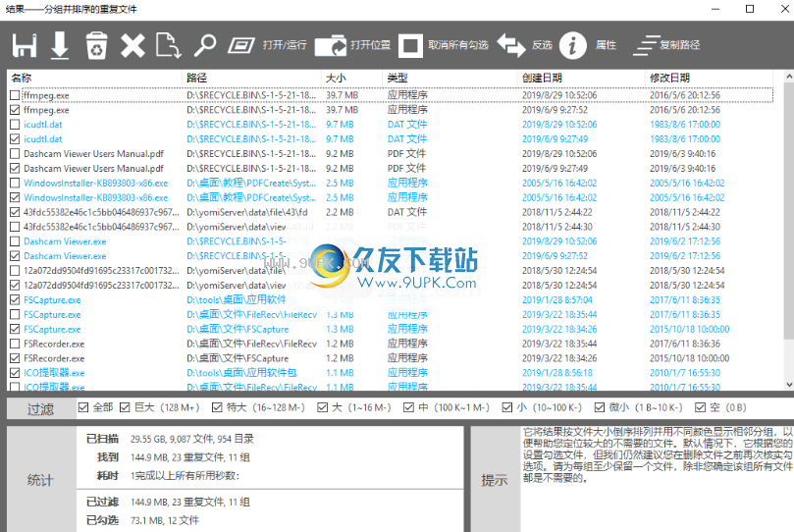The height and width of the screenshot is (532, 794).
Task: Toggle the 空 (0 B) filter checkbox
Action: click(x=701, y=407)
